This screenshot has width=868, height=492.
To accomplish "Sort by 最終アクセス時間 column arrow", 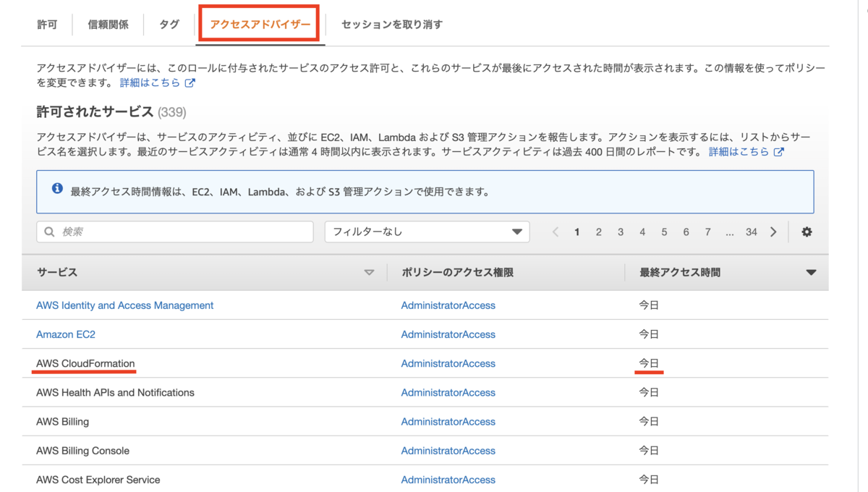I will click(x=811, y=273).
